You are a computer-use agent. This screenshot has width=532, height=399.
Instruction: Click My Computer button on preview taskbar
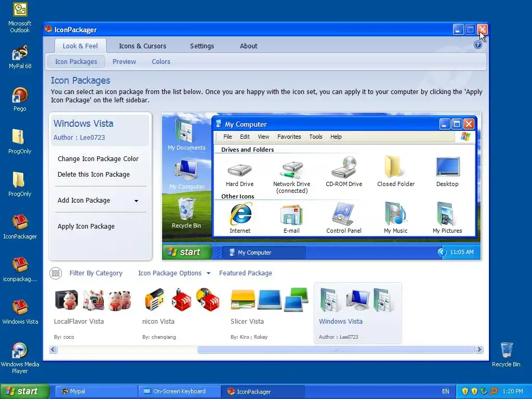coord(264,252)
